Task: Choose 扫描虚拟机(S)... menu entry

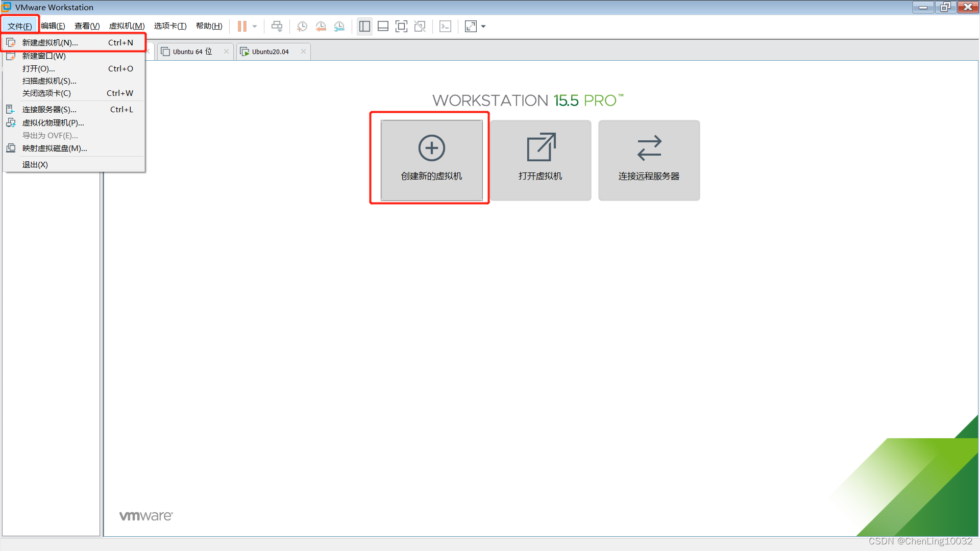Action: click(x=74, y=81)
